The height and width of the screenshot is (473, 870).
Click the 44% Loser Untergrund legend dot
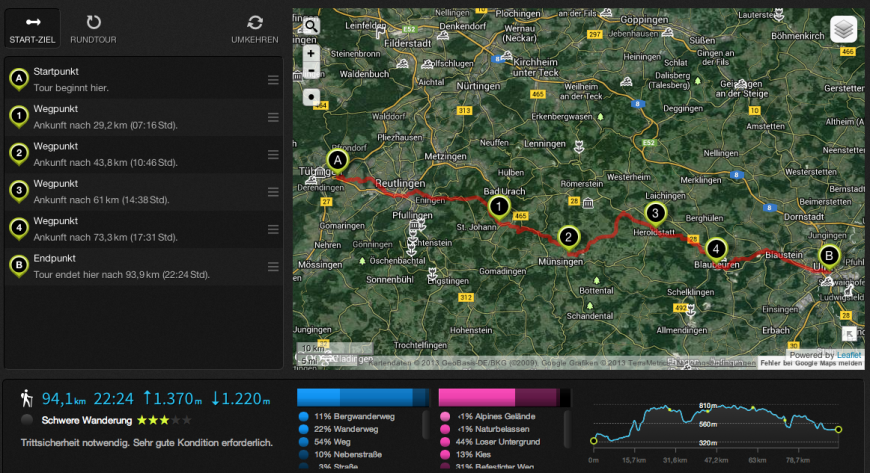click(445, 442)
